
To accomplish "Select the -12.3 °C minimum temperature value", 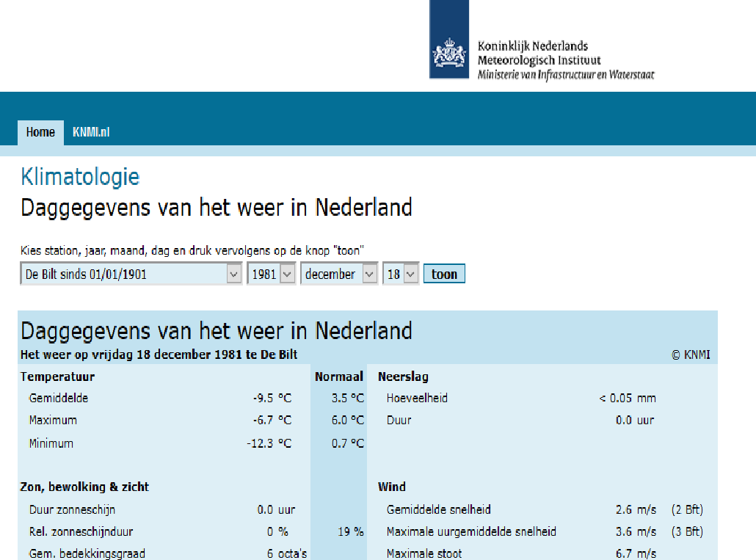I will 269,443.
